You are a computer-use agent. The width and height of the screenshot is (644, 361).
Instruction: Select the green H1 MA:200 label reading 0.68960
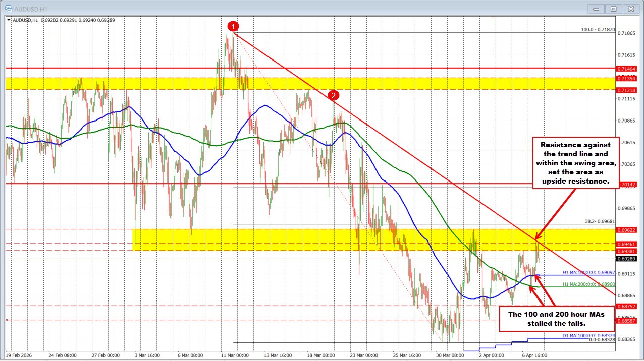click(588, 284)
